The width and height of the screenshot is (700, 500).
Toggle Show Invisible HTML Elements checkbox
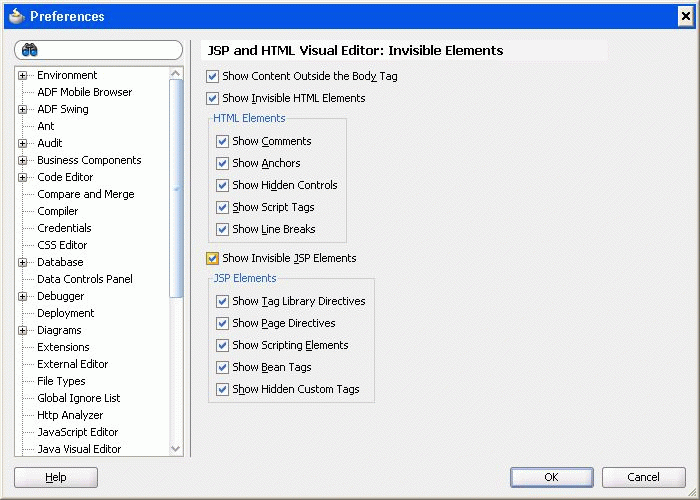212,98
